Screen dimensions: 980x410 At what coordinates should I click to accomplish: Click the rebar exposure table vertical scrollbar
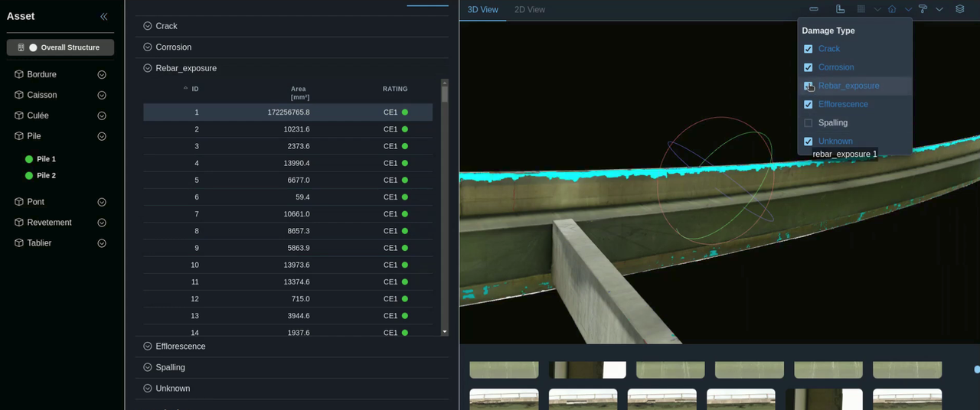tap(445, 94)
